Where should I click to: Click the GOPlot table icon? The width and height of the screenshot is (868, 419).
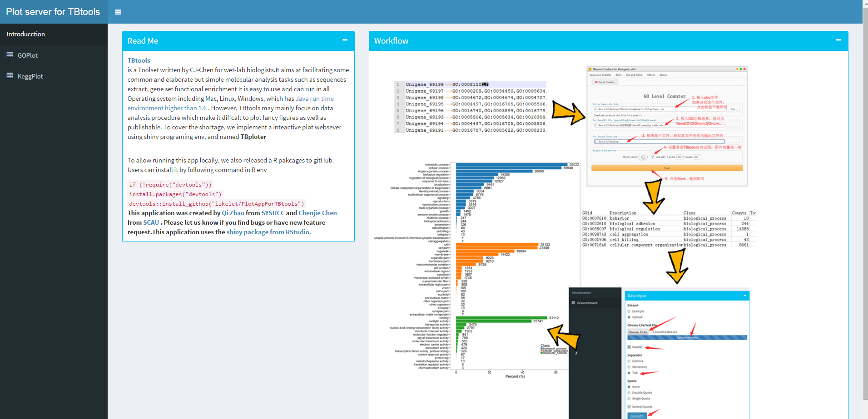[10, 55]
